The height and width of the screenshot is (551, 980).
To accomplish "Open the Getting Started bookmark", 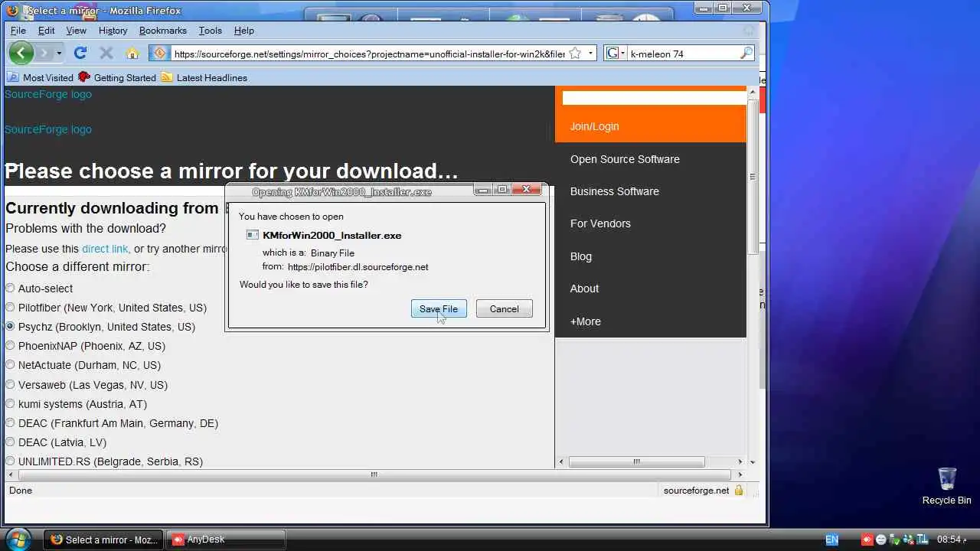I will [117, 77].
